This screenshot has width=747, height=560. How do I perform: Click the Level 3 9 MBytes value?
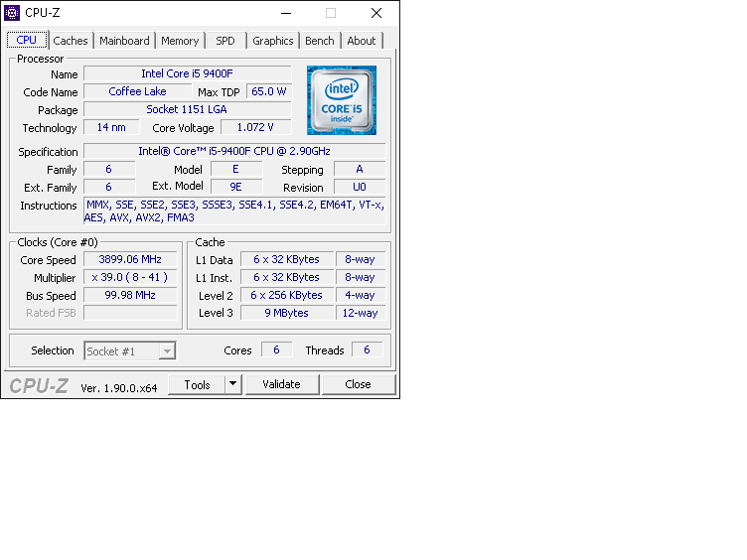point(287,313)
